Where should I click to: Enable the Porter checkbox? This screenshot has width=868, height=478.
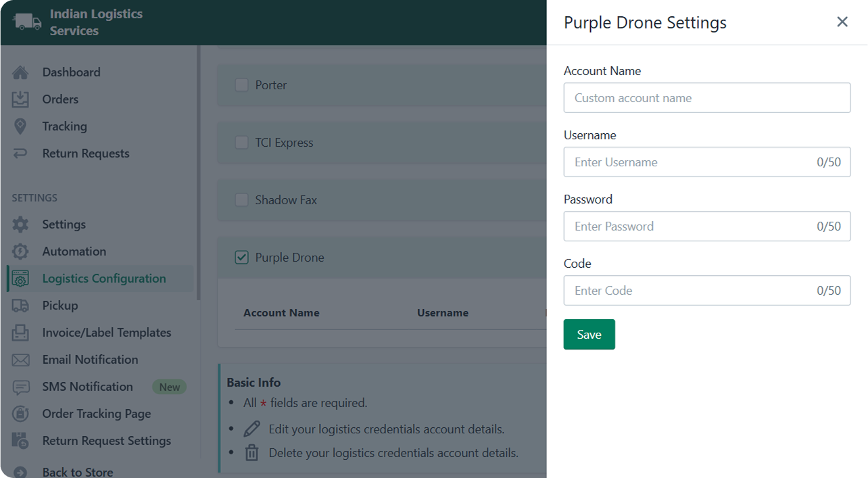(241, 85)
